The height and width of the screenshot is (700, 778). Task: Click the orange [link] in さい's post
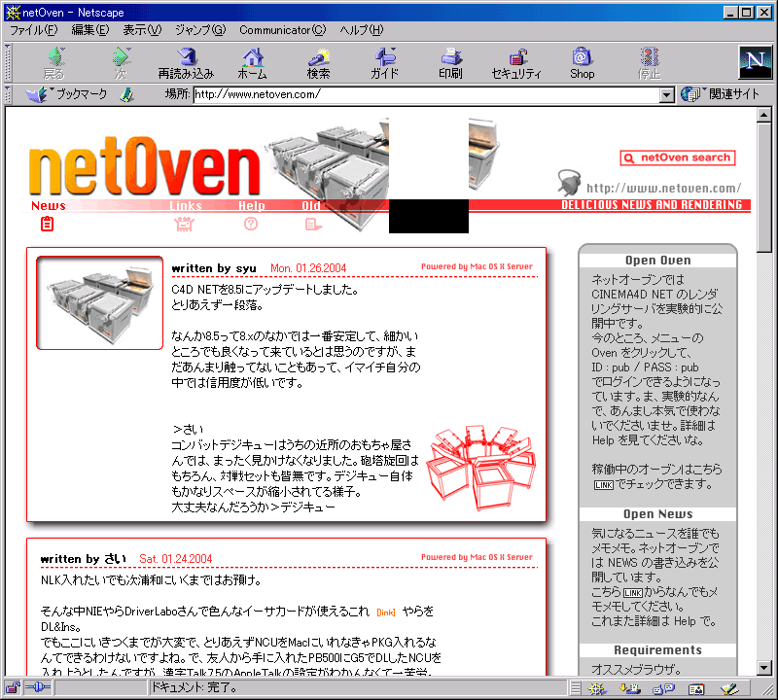tap(386, 612)
